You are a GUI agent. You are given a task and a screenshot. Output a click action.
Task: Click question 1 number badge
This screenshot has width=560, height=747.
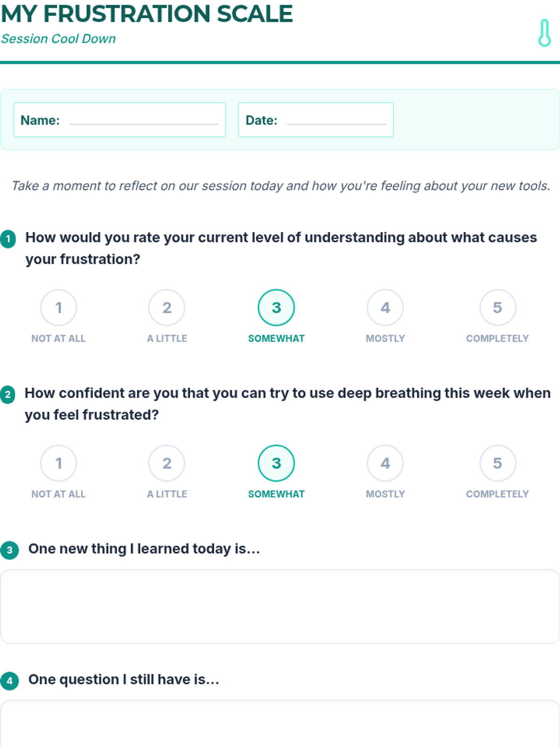[x=8, y=239]
